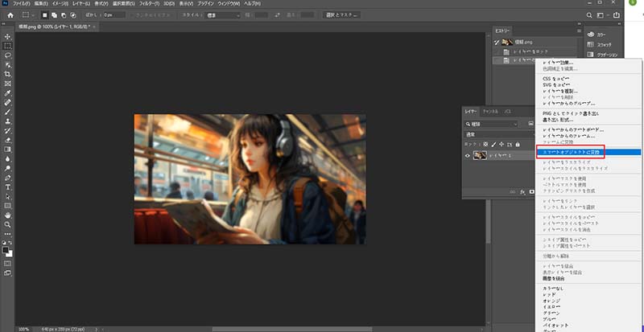The width and height of the screenshot is (644, 332).
Task: Select the Rectangle shape tool
Action: (7, 206)
